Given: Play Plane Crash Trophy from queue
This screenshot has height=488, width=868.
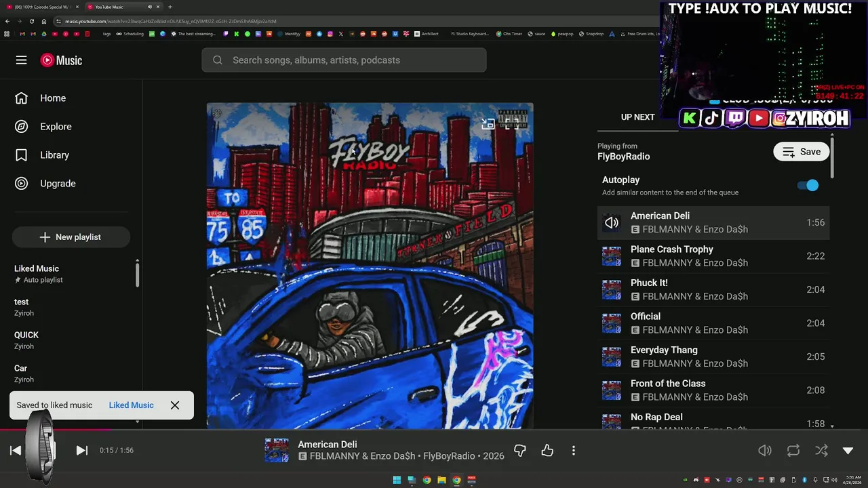Looking at the screenshot, I should 713,256.
